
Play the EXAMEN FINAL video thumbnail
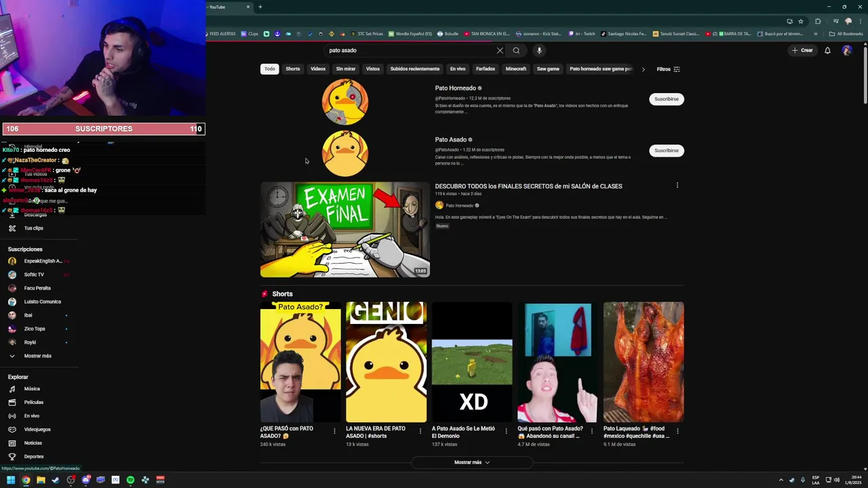345,230
